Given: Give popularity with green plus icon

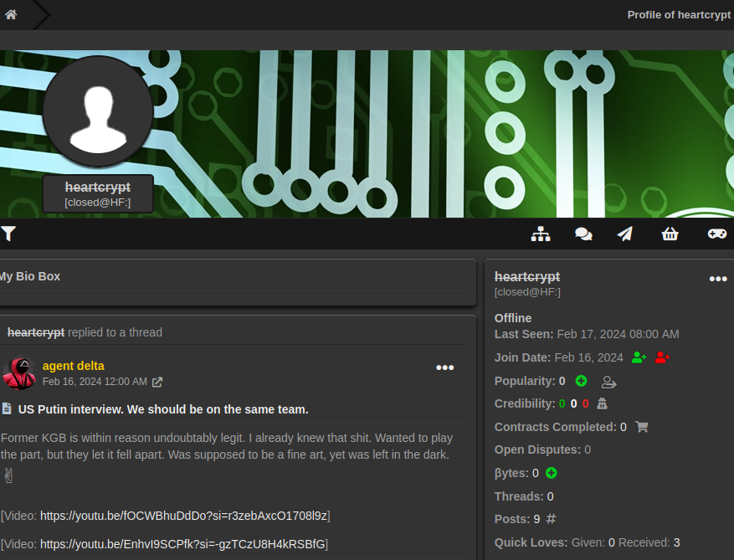Looking at the screenshot, I should pos(582,381).
